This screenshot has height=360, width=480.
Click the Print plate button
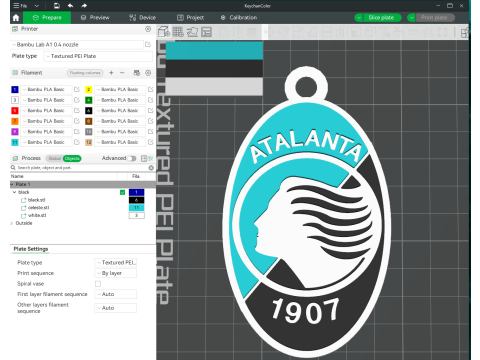click(435, 18)
